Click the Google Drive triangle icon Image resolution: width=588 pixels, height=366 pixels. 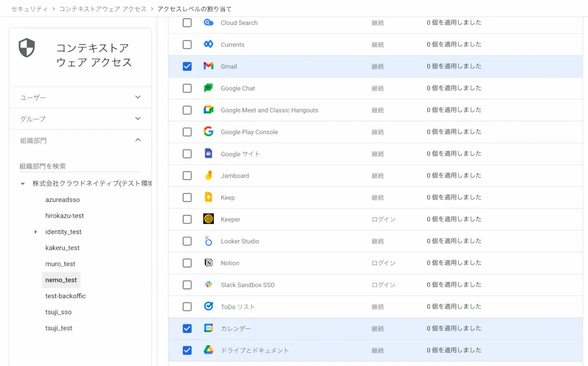208,350
